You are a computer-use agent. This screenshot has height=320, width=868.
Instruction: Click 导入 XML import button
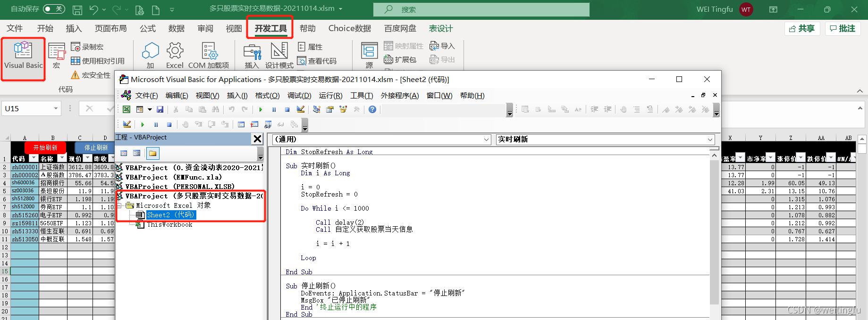click(442, 46)
